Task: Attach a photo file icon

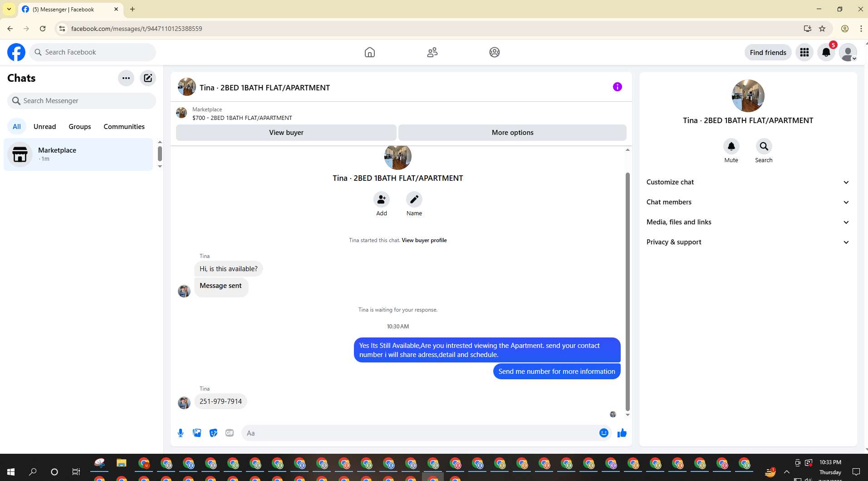Action: click(x=197, y=433)
